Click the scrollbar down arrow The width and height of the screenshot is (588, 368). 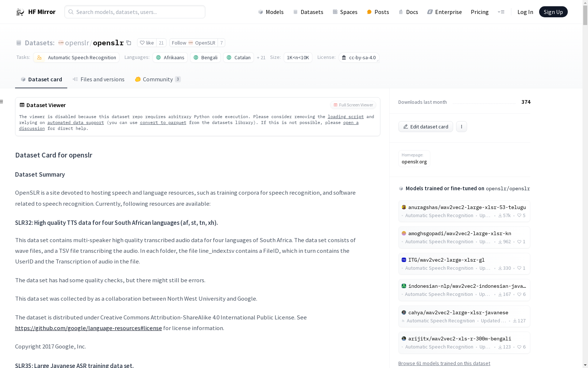(585, 365)
